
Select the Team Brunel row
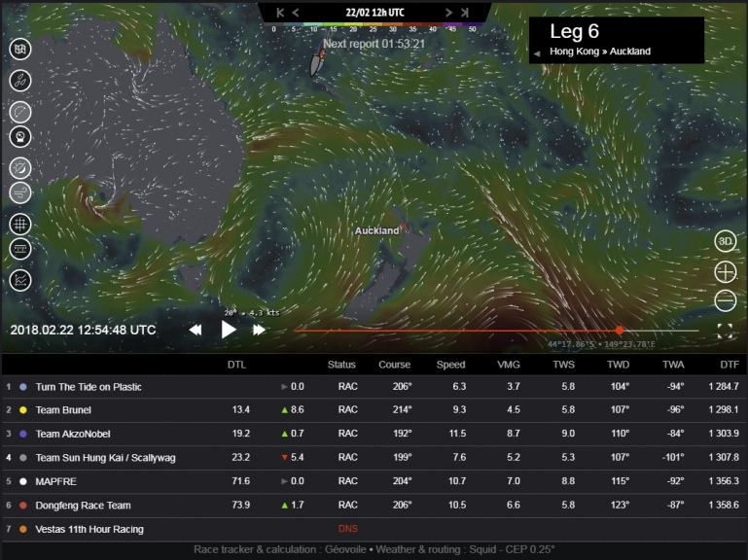[374, 409]
